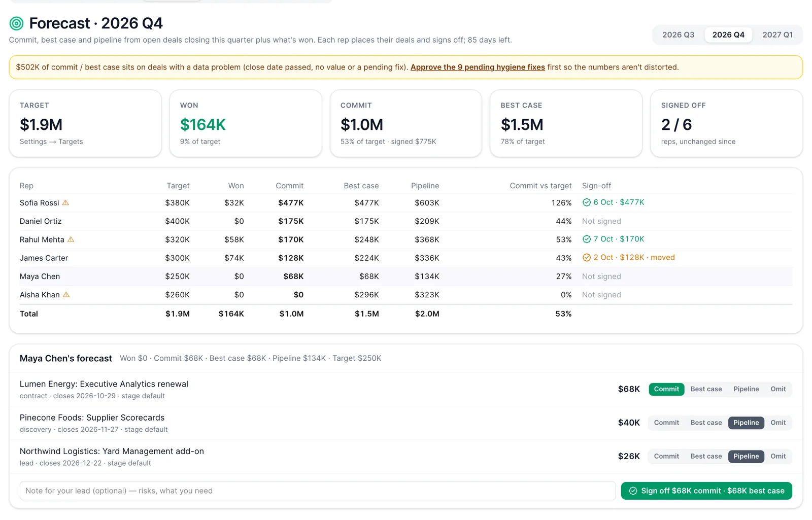Select Pipeline for Northwind Logistics deal
812x520 pixels.
(746, 456)
